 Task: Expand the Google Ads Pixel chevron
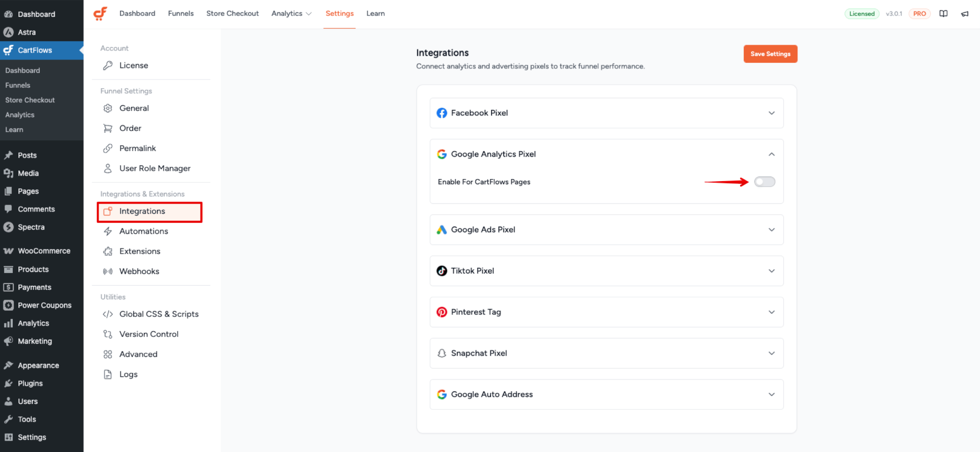771,230
